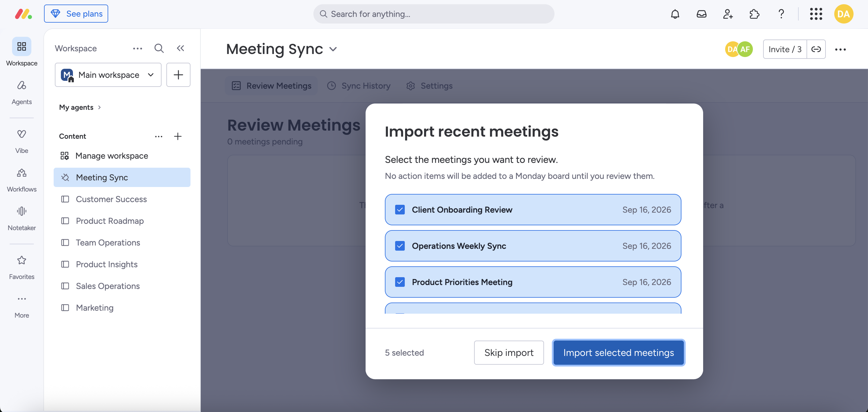Uncheck Client Onboarding Review meeting

coord(400,209)
